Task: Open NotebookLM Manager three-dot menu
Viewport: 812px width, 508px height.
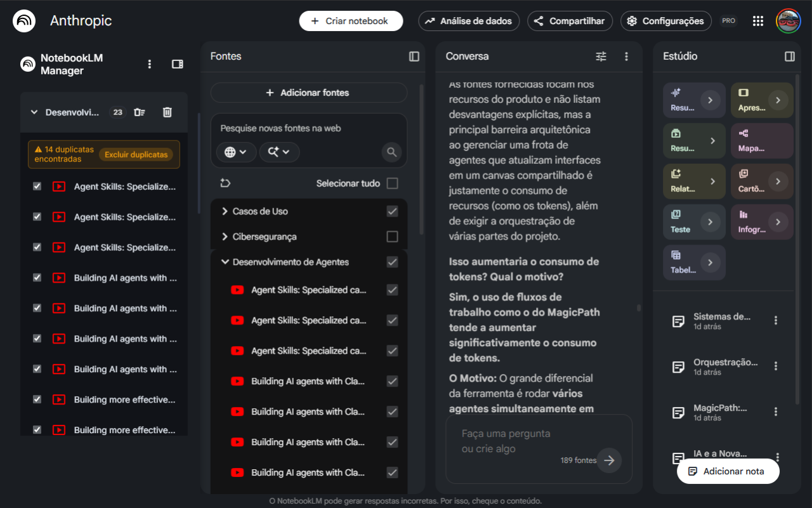Action: coord(150,64)
